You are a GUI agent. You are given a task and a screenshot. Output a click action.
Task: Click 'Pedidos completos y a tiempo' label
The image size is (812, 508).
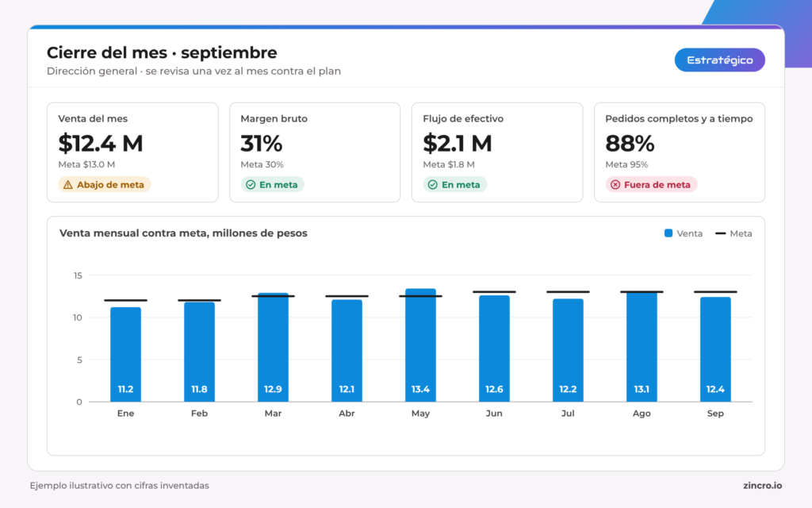pos(679,119)
